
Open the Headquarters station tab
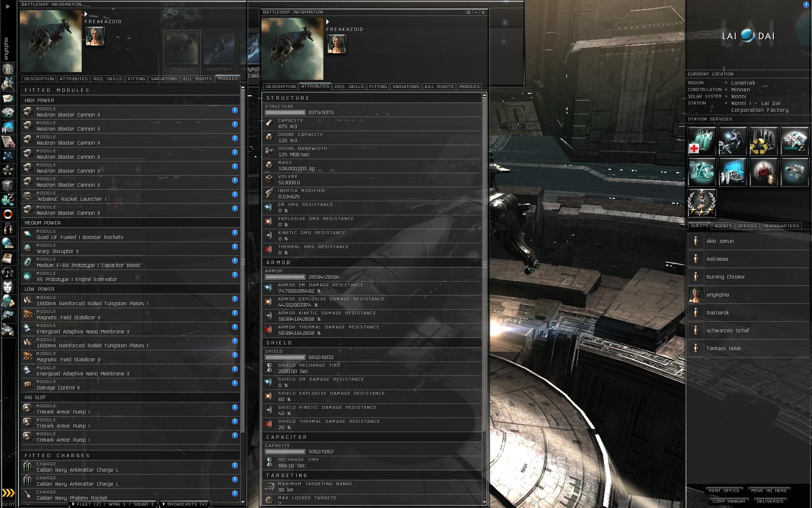(781, 226)
